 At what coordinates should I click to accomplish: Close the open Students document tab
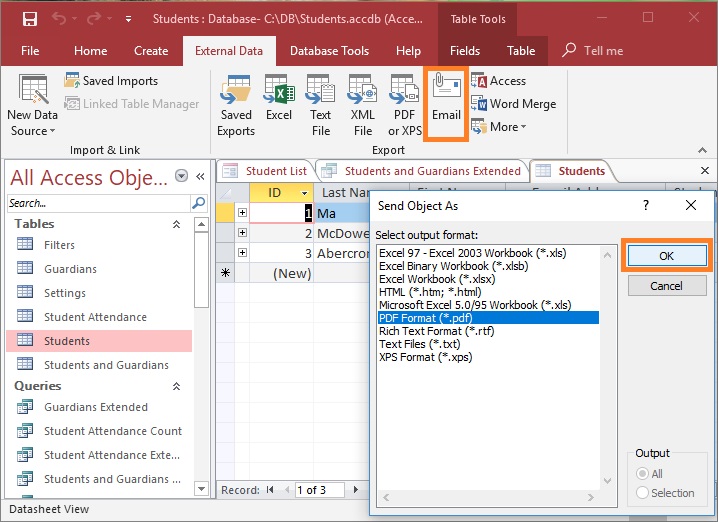(705, 171)
